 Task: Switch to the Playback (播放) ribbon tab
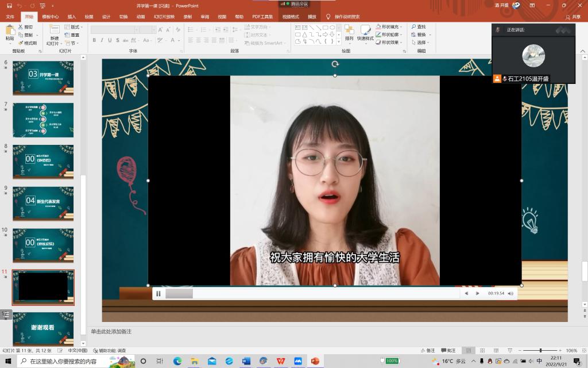pos(312,17)
